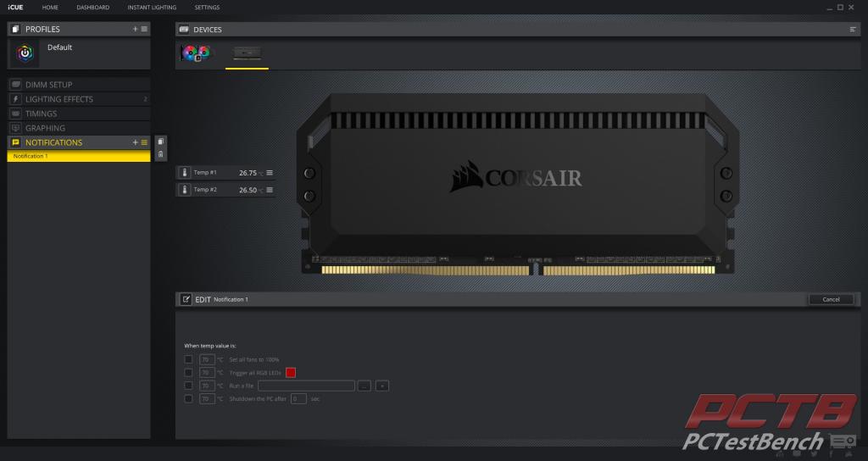The height and width of the screenshot is (461, 868).
Task: Open the Temp #2 options menu
Action: (270, 190)
